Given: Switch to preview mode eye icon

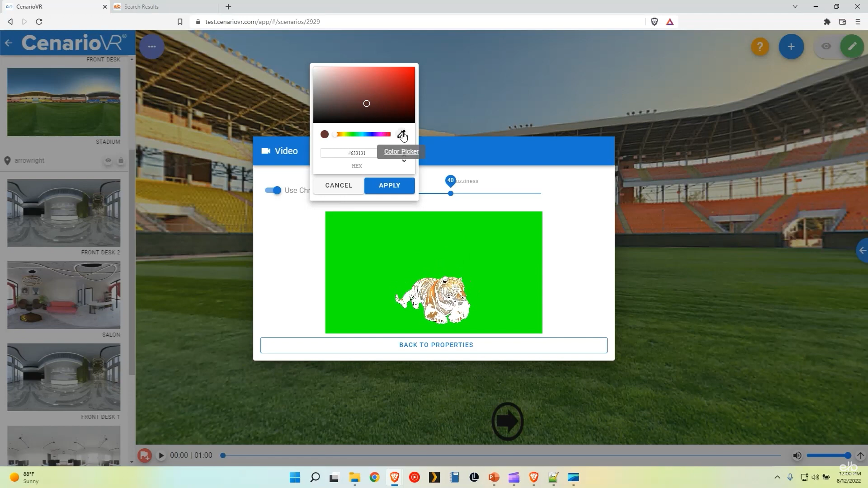Looking at the screenshot, I should (x=826, y=47).
